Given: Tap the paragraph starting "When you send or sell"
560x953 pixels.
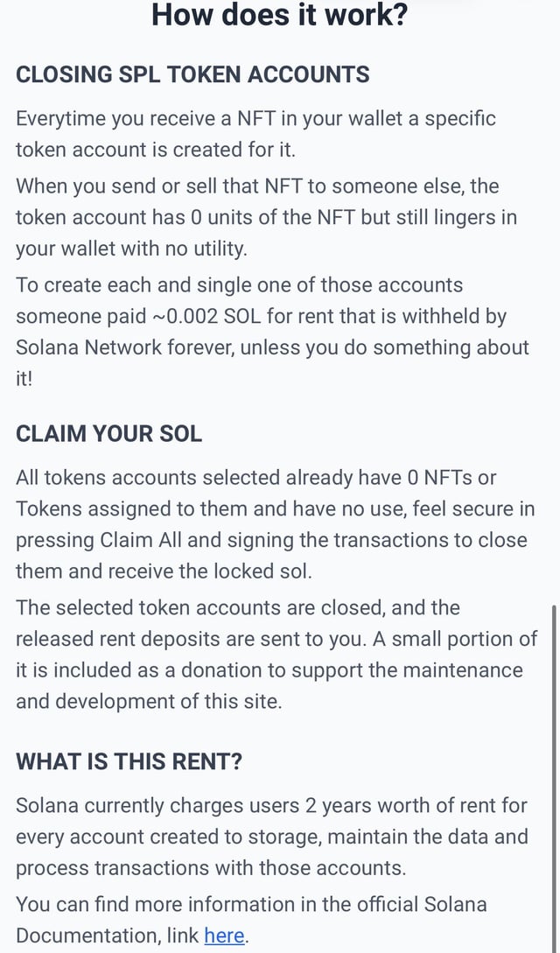Looking at the screenshot, I should pyautogui.click(x=266, y=217).
